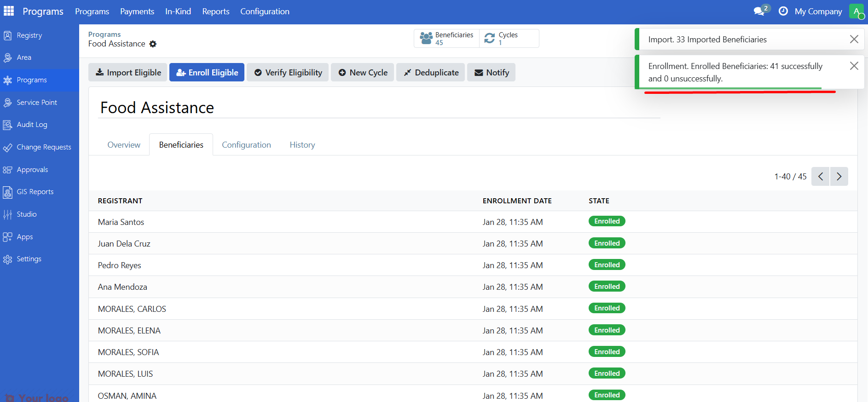Open the Maria Santos beneficiary row
The width and height of the screenshot is (868, 402).
[x=121, y=222]
